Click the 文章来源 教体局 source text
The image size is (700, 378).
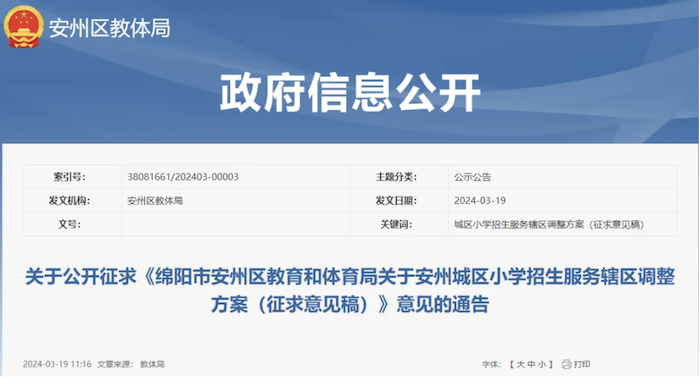pyautogui.click(x=131, y=364)
